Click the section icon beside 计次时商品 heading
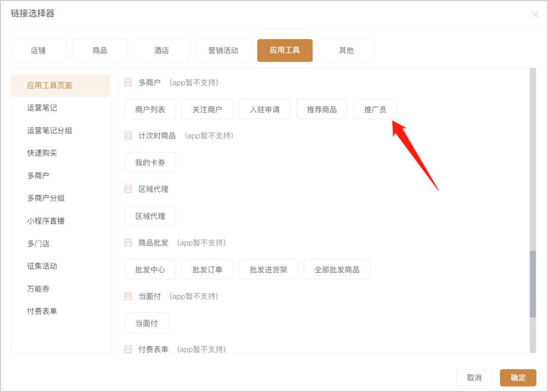548x392 pixels. pos(128,135)
